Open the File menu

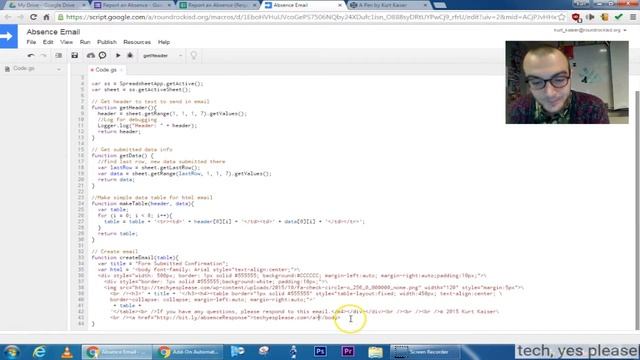click(x=31, y=42)
